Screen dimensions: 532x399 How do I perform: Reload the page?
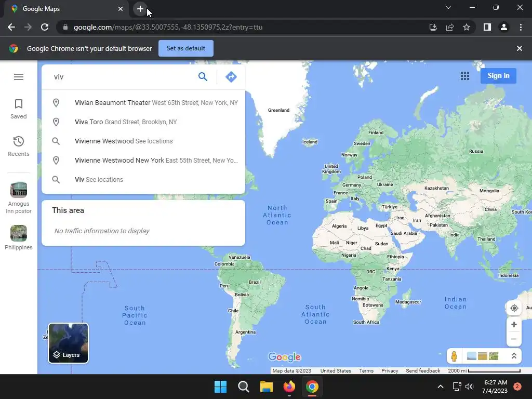pos(45,27)
